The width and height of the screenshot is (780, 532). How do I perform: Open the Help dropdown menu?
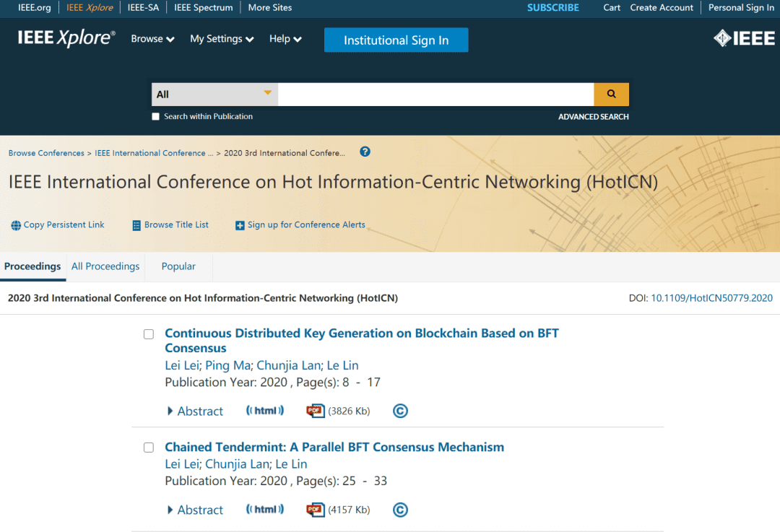(x=285, y=39)
